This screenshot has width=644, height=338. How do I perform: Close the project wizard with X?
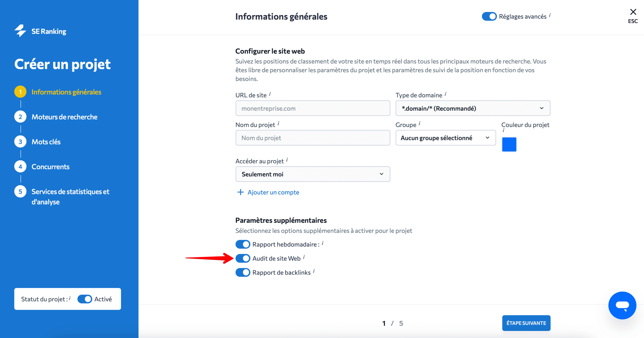pos(633,12)
